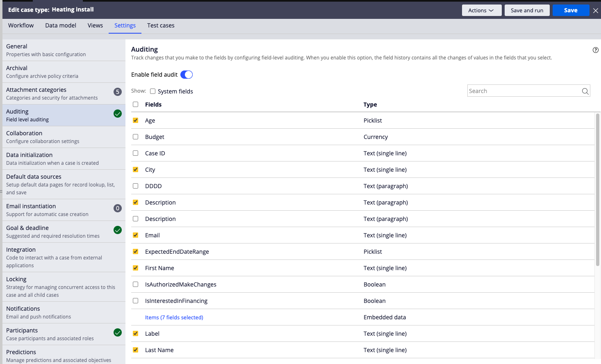Viewport: 601px width, 364px height.
Task: Click the search magnifier icon
Action: (585, 91)
